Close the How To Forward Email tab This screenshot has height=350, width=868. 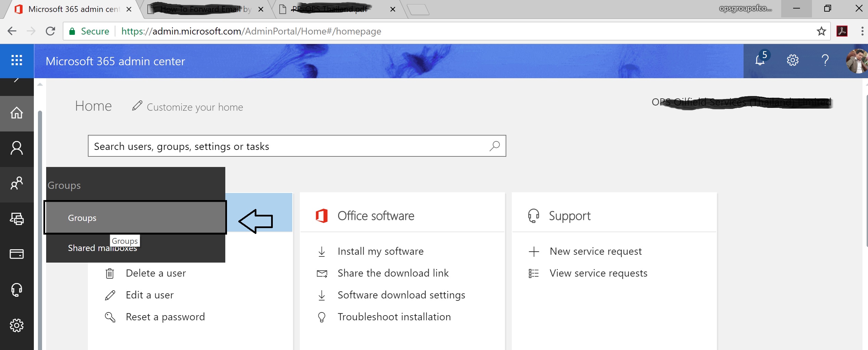261,9
